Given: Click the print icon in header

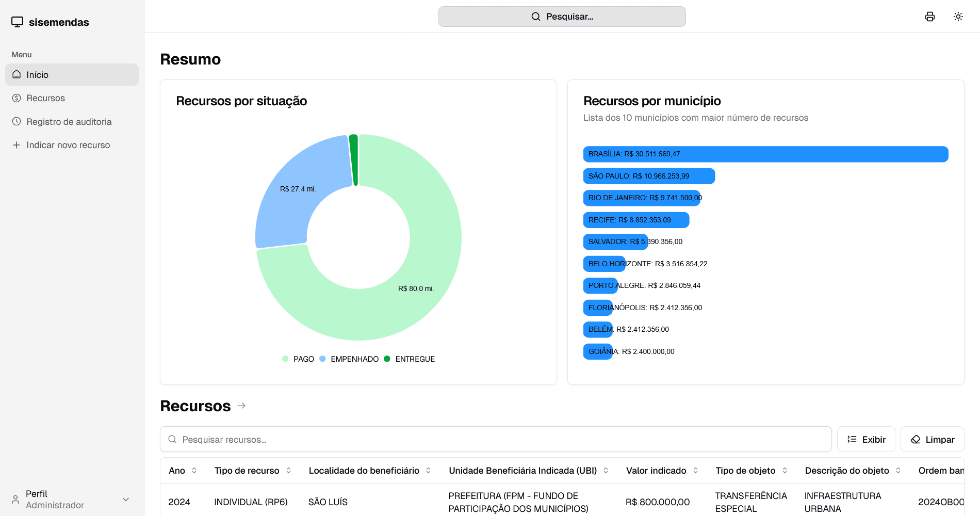Looking at the screenshot, I should click(x=929, y=17).
